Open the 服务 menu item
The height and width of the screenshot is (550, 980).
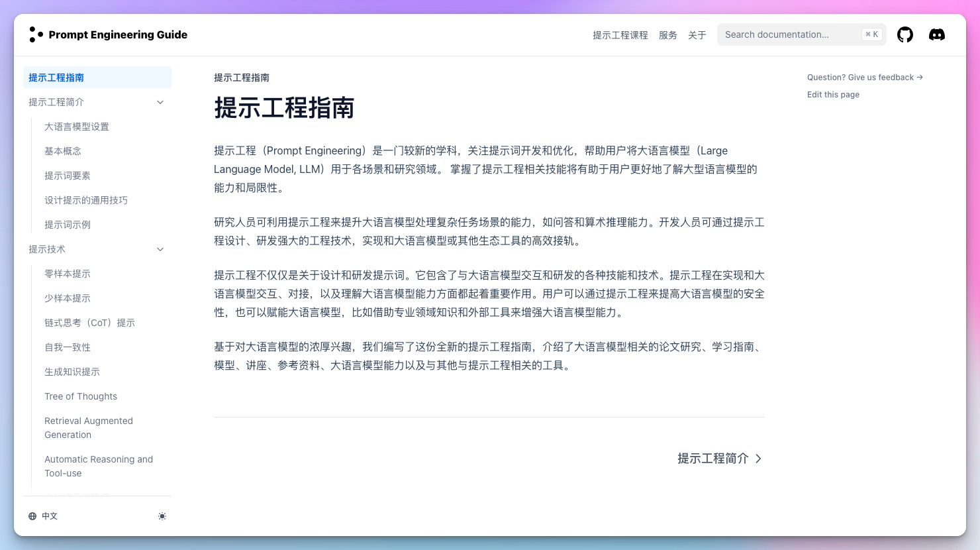coord(668,35)
